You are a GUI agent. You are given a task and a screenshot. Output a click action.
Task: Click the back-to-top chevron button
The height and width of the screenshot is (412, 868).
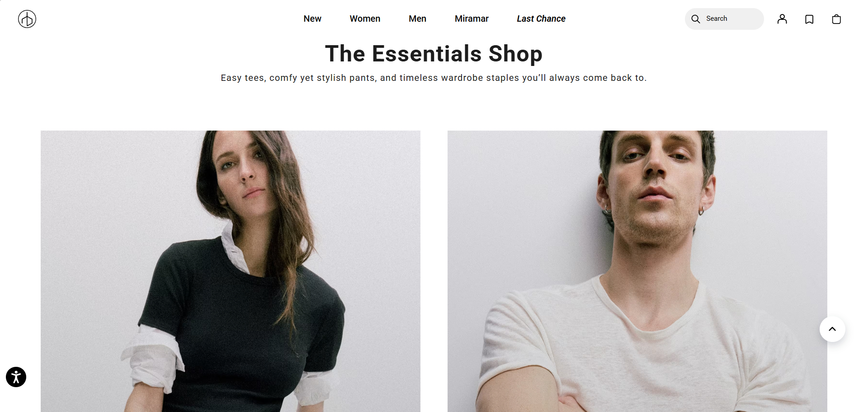point(832,329)
